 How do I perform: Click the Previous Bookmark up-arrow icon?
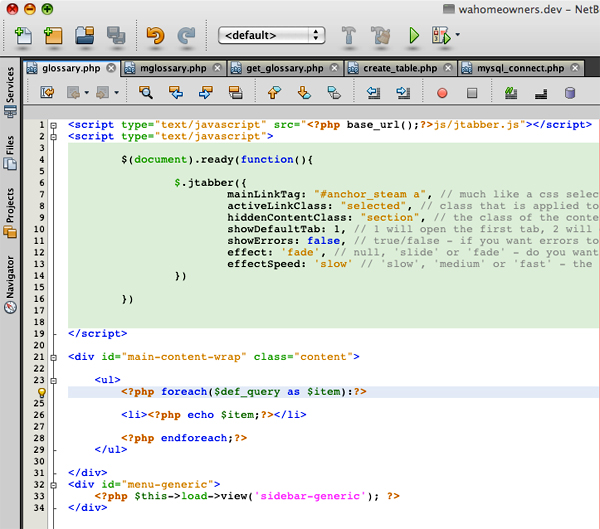click(x=274, y=92)
